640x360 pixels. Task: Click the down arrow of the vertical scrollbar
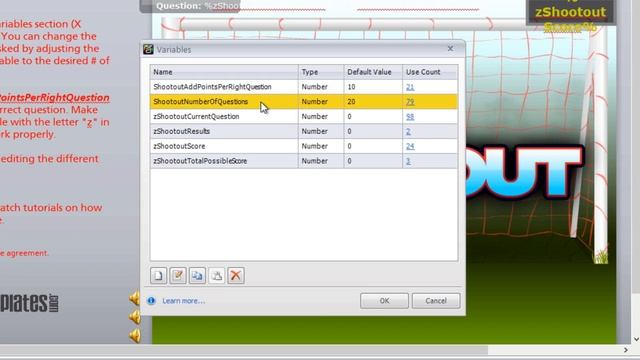[636, 339]
